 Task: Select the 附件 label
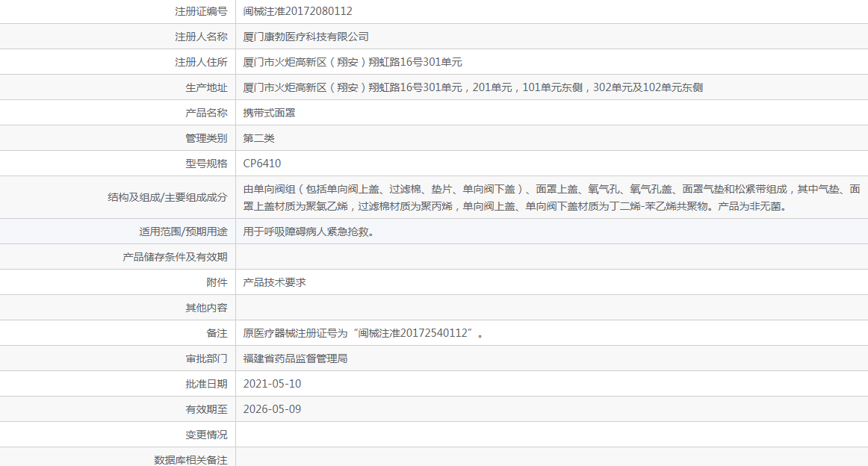click(217, 283)
